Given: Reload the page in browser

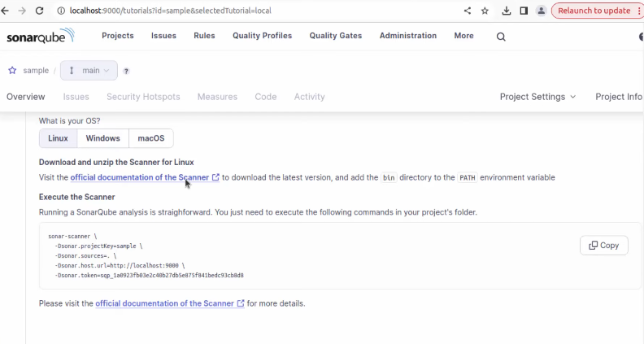Looking at the screenshot, I should click(x=39, y=11).
